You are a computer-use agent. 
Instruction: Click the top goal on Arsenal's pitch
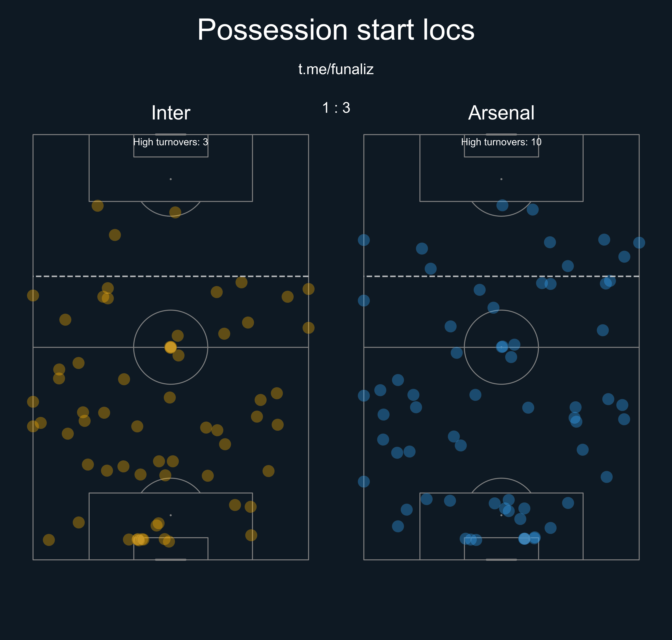point(501,135)
